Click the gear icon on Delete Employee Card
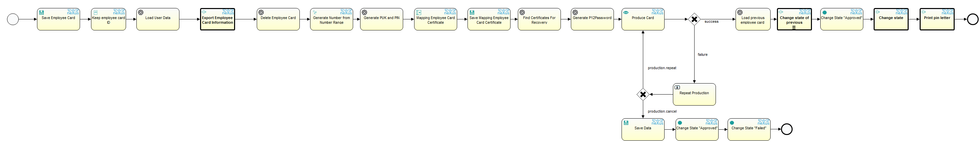This screenshot has width=980, height=142. (x=261, y=13)
